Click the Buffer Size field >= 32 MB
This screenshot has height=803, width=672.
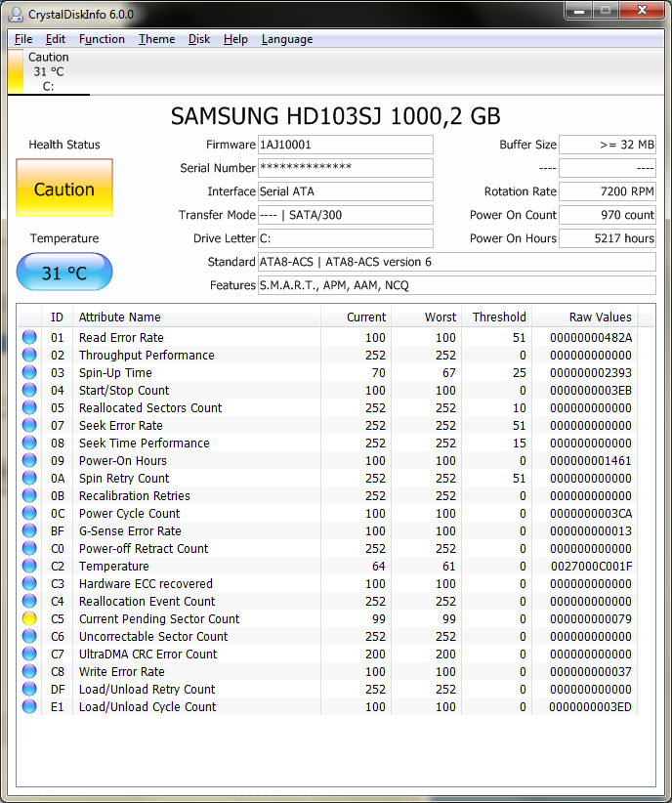pyautogui.click(x=608, y=145)
